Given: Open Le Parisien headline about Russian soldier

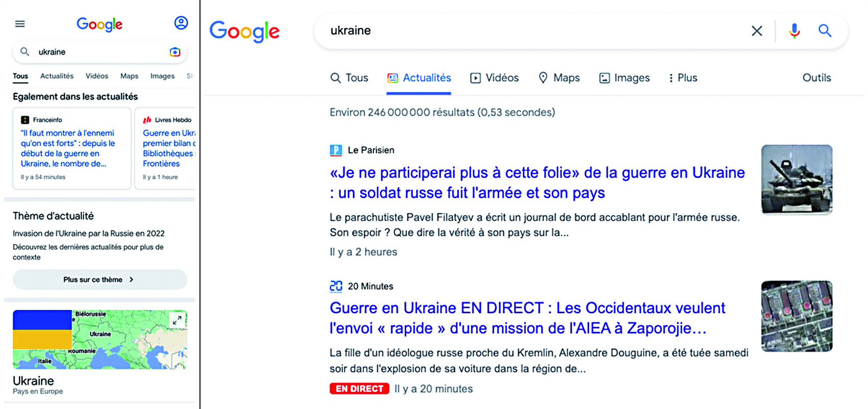Looking at the screenshot, I should pos(537,183).
